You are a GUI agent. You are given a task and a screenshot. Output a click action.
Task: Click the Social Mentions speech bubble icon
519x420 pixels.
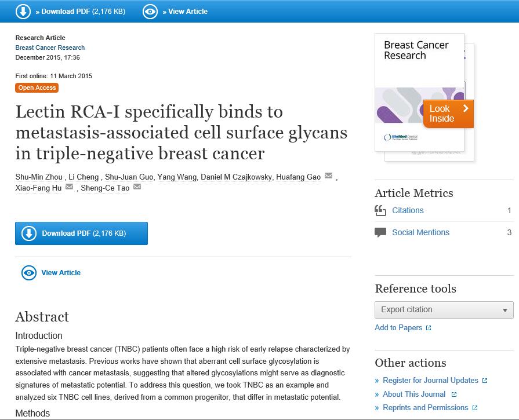[380, 232]
